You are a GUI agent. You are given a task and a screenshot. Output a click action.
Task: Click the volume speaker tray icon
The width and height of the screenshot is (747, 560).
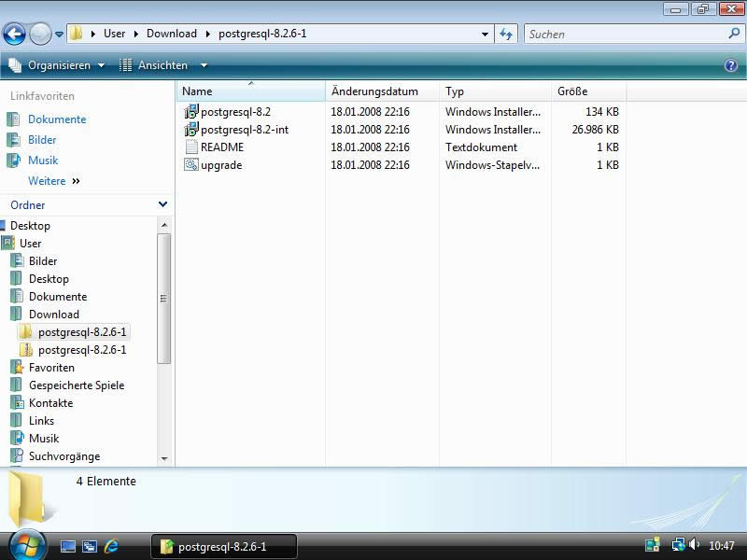pyautogui.click(x=694, y=544)
